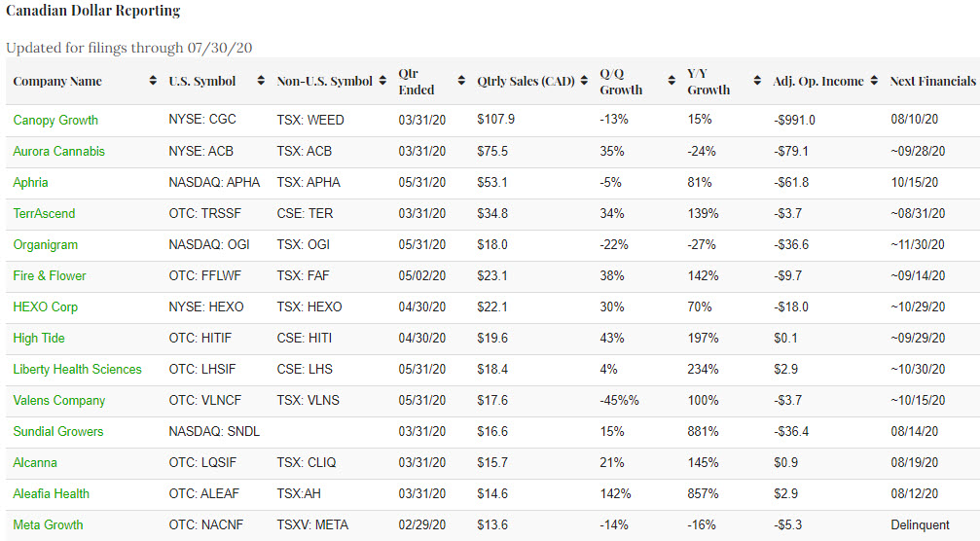
Task: Open the HEXO Corp link
Action: tap(45, 307)
